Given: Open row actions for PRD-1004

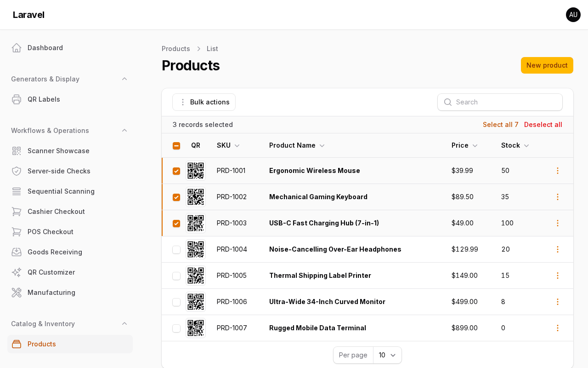Looking at the screenshot, I should click(x=558, y=249).
